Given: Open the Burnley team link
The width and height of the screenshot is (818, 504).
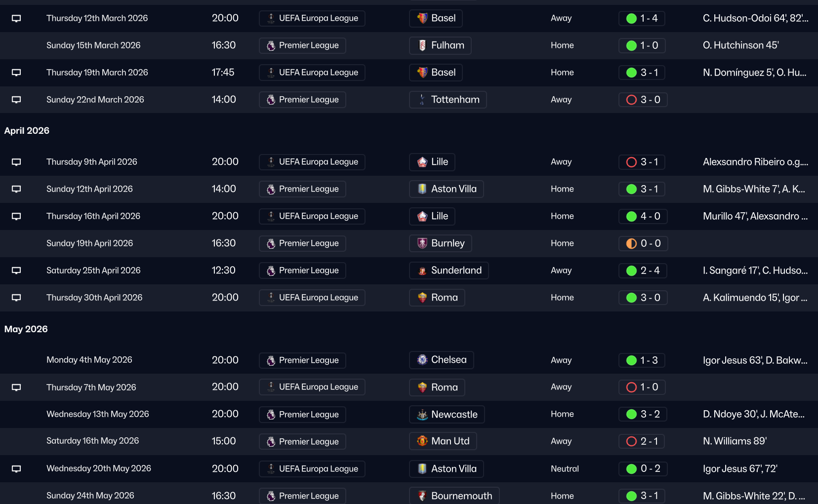Looking at the screenshot, I should coord(448,243).
